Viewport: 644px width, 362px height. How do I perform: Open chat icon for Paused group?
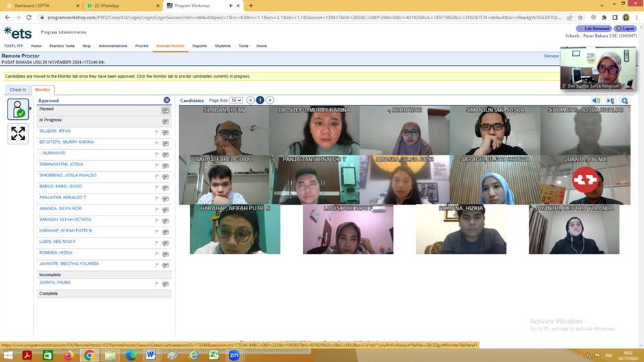point(166,110)
